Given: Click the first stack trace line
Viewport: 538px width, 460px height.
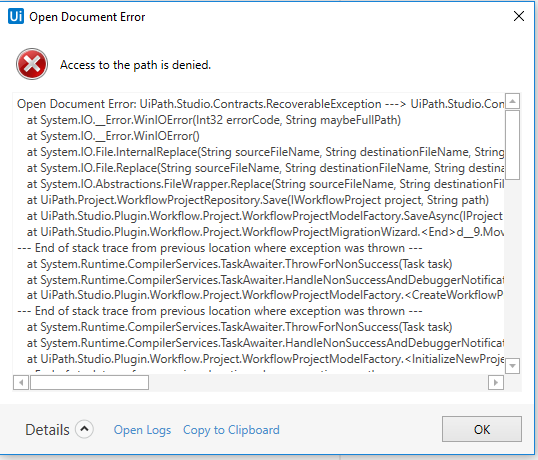Looking at the screenshot, I should (260, 104).
